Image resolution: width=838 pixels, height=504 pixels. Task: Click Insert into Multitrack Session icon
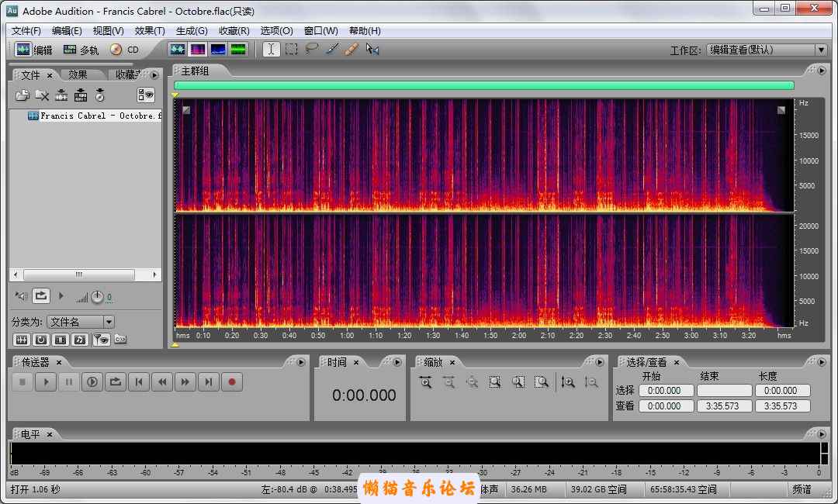click(x=61, y=95)
